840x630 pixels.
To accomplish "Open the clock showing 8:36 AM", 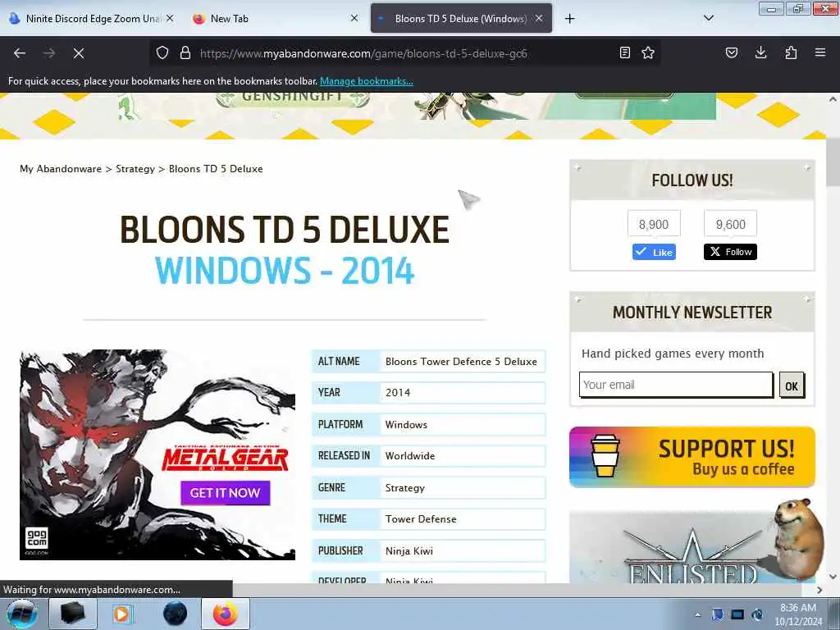I will click(x=798, y=614).
